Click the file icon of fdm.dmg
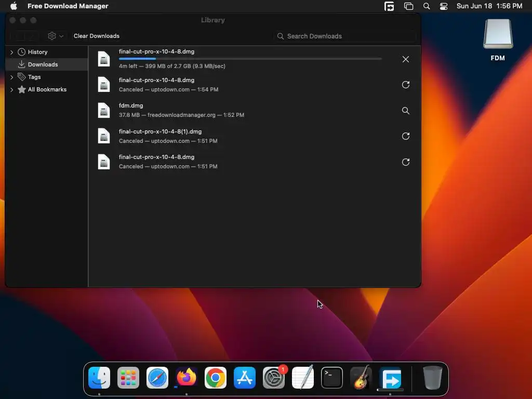 [104, 110]
